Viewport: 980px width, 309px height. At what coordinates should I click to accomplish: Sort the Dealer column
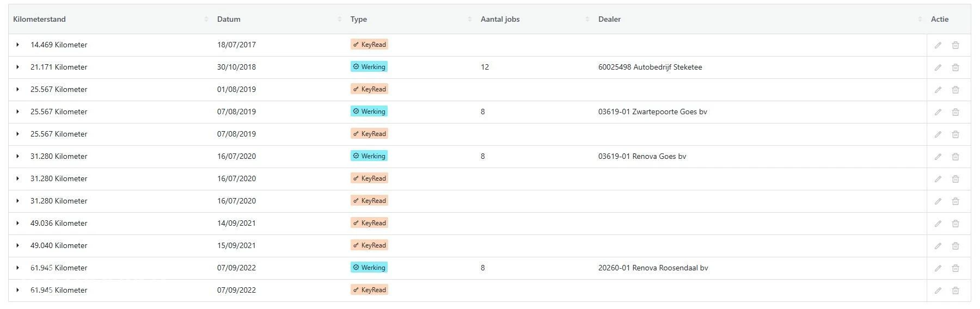coord(920,19)
